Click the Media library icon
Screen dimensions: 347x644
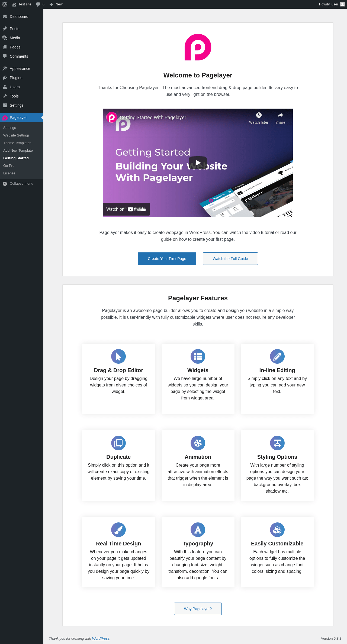5,38
